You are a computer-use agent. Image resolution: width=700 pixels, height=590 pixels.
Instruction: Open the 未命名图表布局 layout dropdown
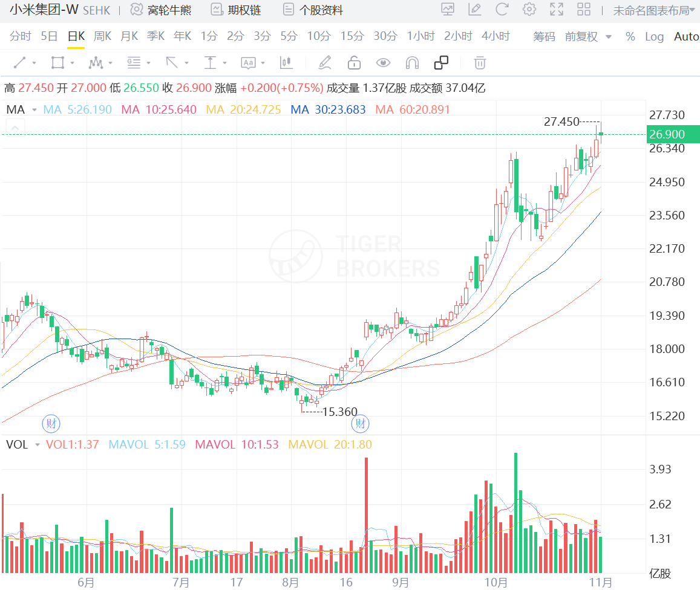tap(652, 10)
